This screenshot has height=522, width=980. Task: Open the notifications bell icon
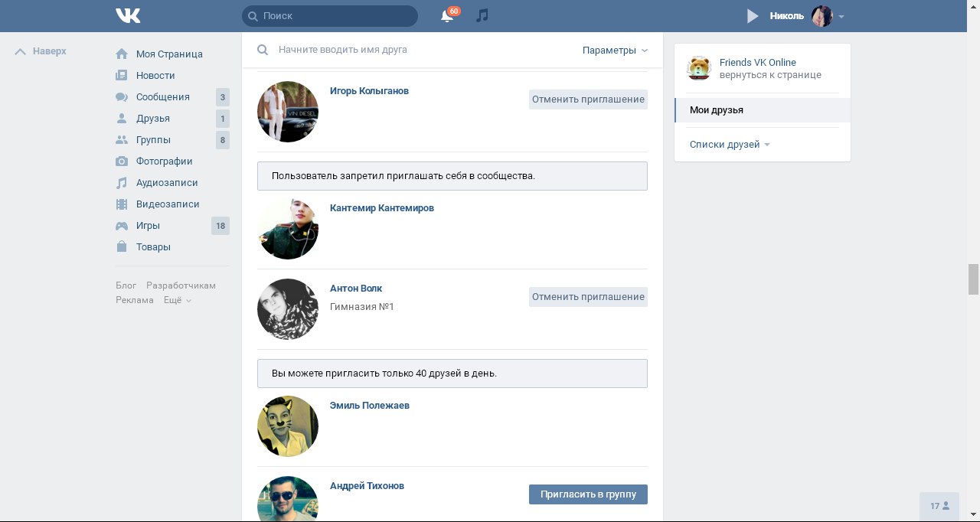(x=447, y=16)
